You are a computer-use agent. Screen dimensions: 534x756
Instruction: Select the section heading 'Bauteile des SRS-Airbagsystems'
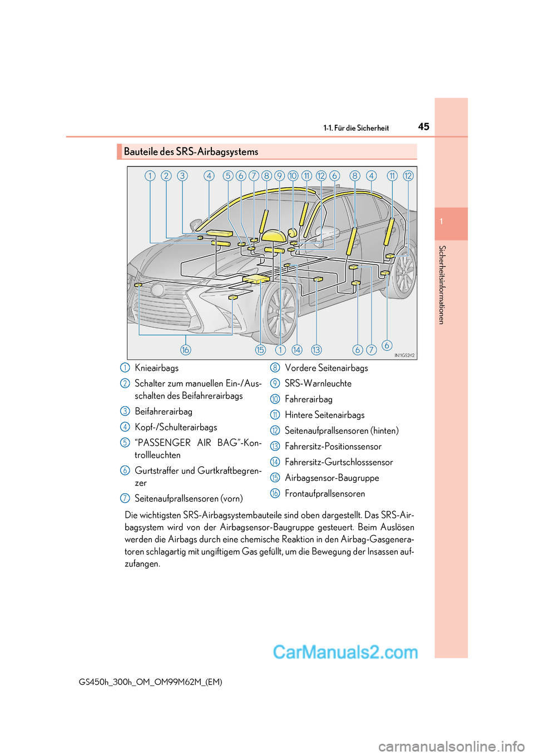191,151
